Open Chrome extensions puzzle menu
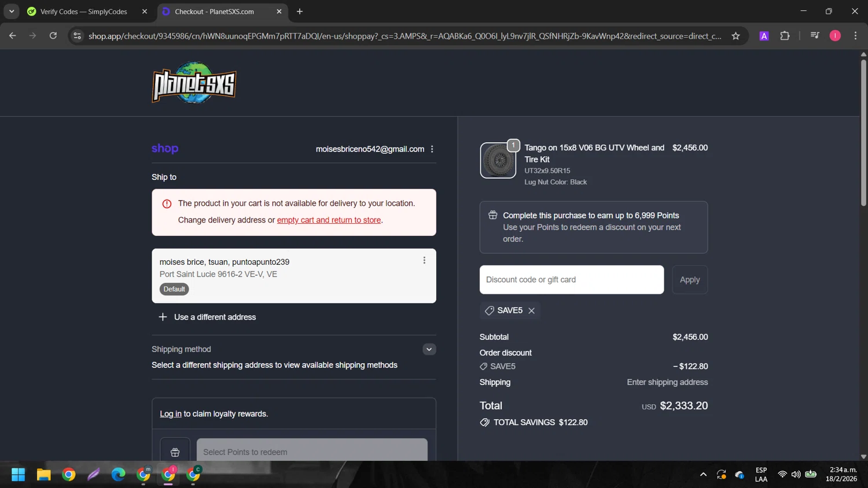Viewport: 868px width, 488px height. pos(785,36)
